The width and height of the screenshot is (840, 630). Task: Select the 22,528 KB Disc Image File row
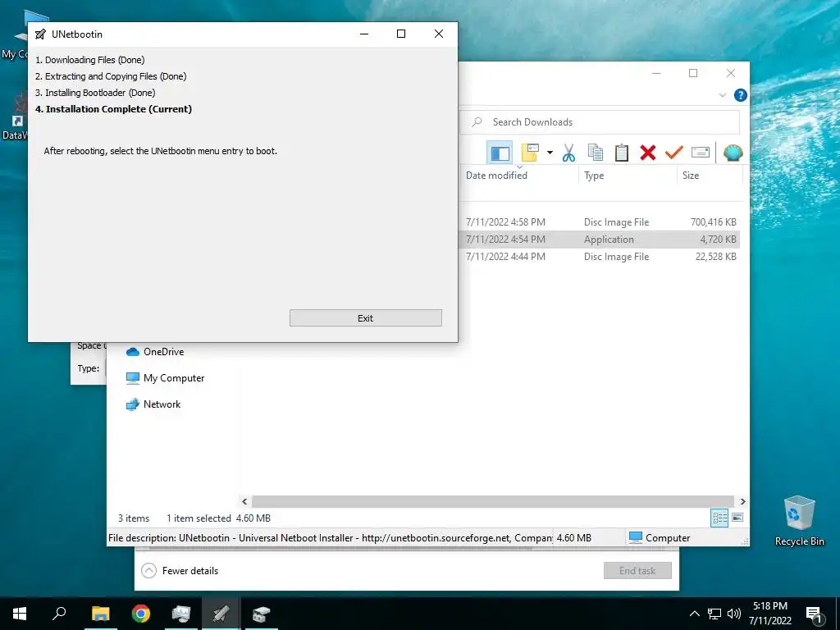tap(600, 256)
